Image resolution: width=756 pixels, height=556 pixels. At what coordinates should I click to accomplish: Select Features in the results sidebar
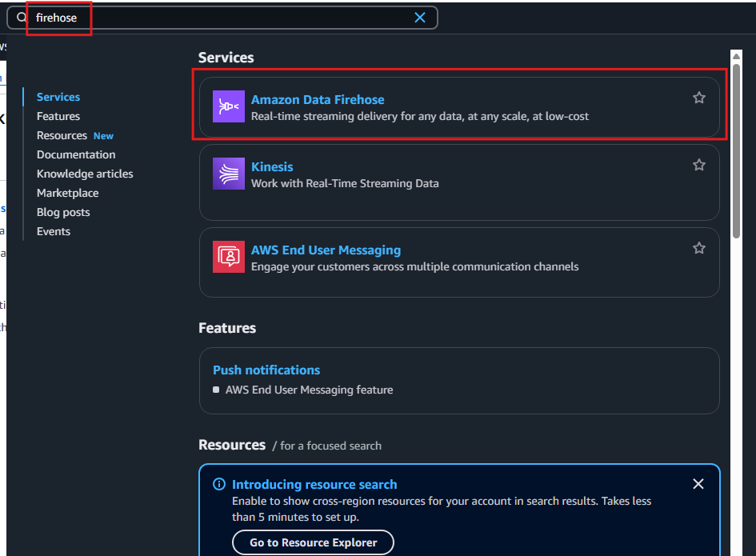click(58, 116)
